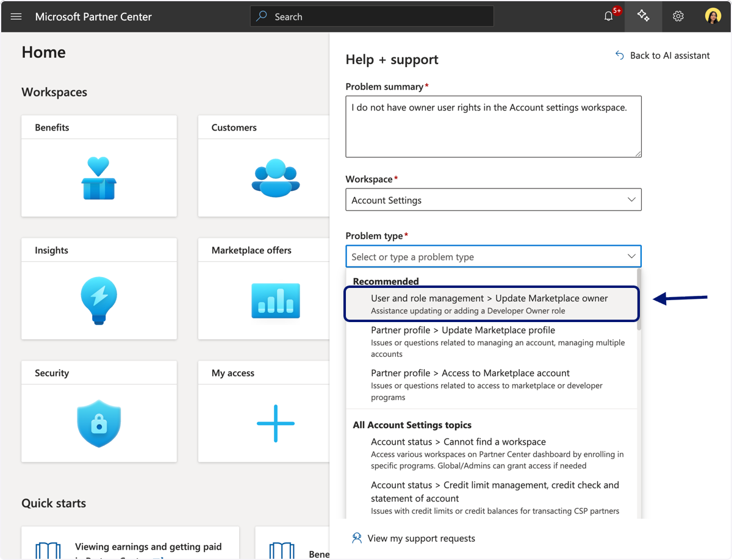This screenshot has height=560, width=732.
Task: Open Viewing earnings and getting paid quick start
Action: [148, 547]
